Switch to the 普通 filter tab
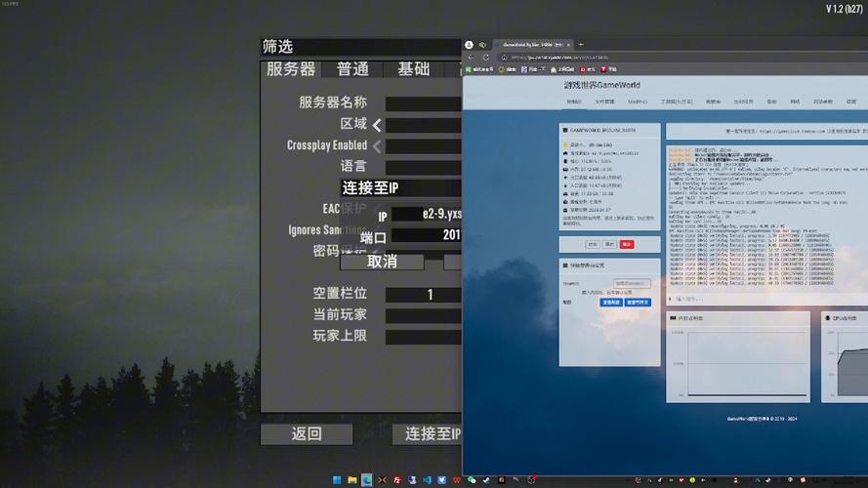The image size is (868, 488). [352, 69]
